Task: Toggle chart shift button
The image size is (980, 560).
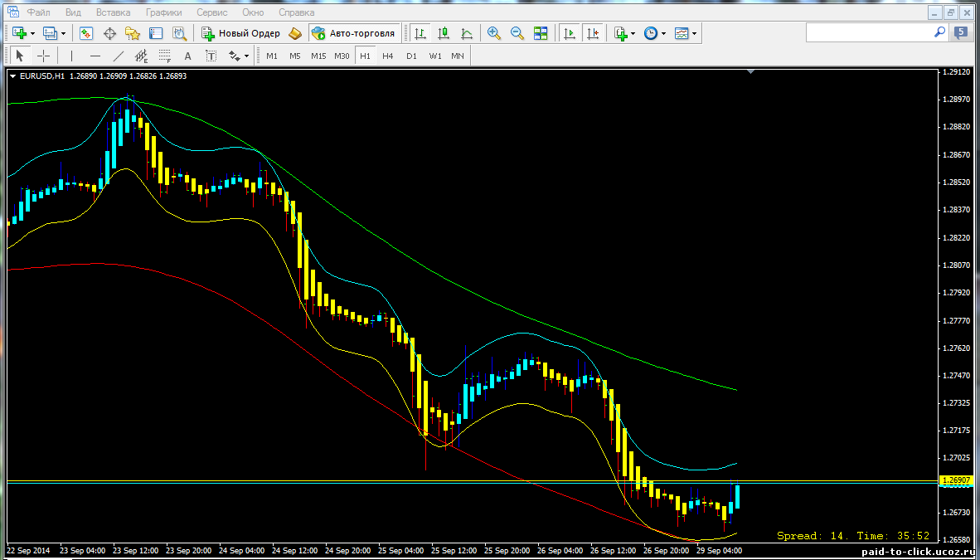Action: tap(592, 33)
